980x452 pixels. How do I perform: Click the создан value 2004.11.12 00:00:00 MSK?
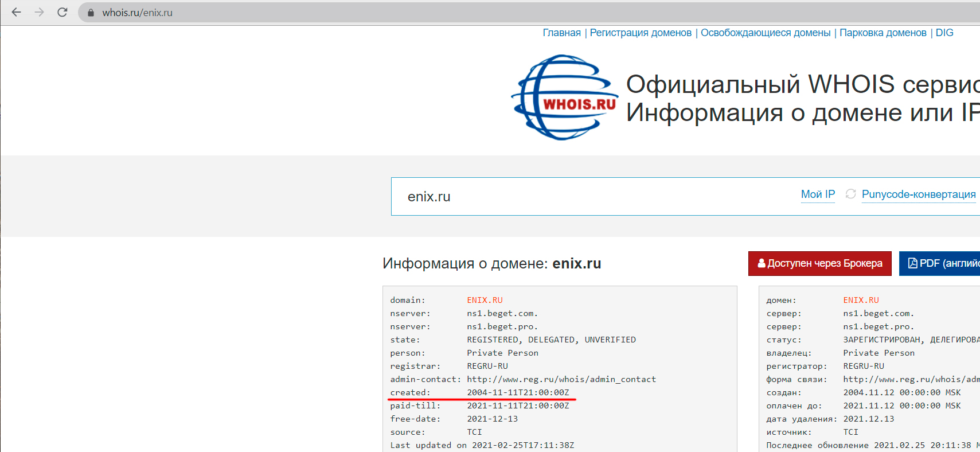point(902,392)
